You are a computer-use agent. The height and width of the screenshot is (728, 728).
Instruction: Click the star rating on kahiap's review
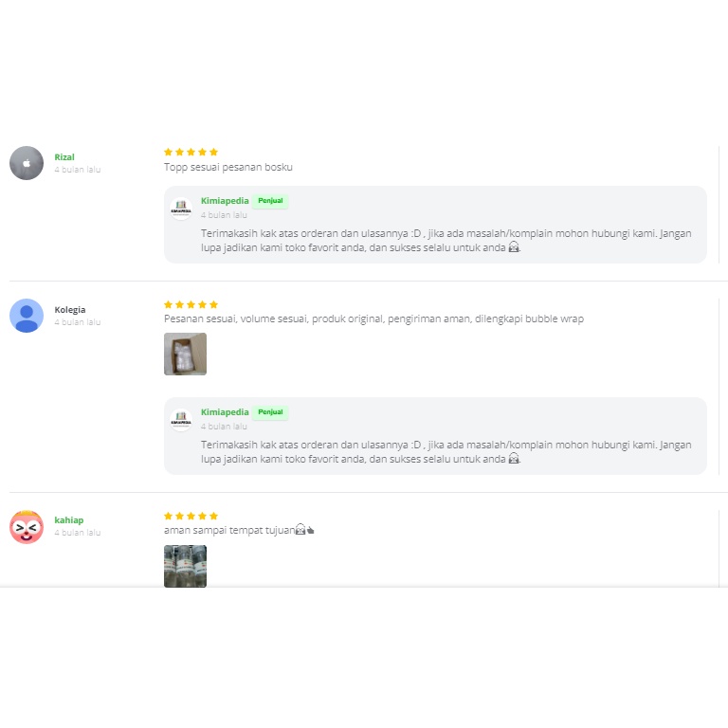coord(191,516)
